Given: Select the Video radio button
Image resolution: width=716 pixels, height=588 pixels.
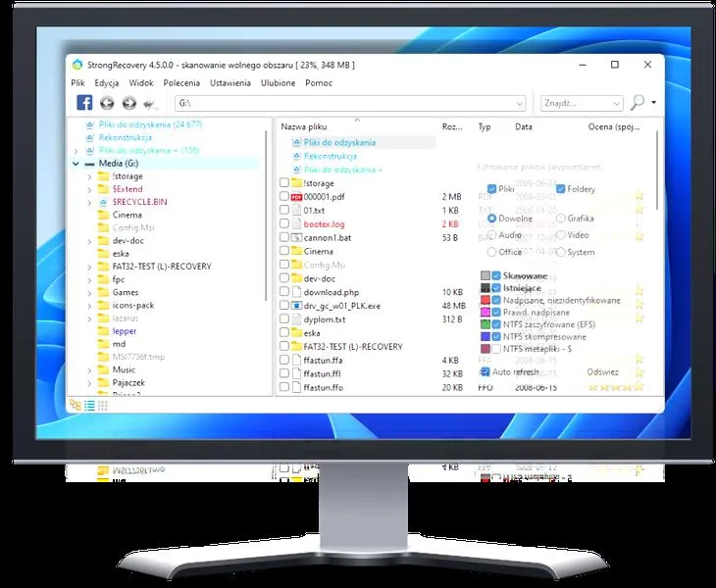Looking at the screenshot, I should pyautogui.click(x=561, y=235).
